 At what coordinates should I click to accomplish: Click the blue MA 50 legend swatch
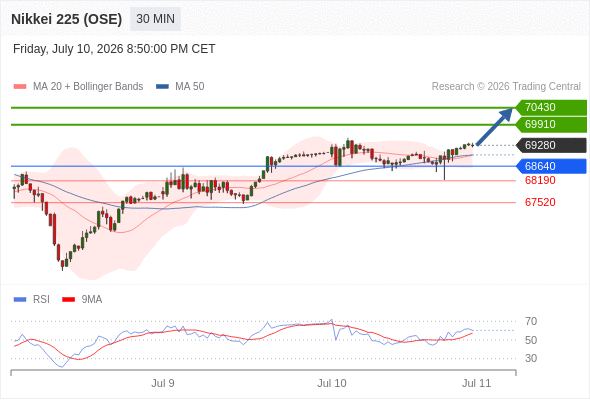pyautogui.click(x=162, y=87)
